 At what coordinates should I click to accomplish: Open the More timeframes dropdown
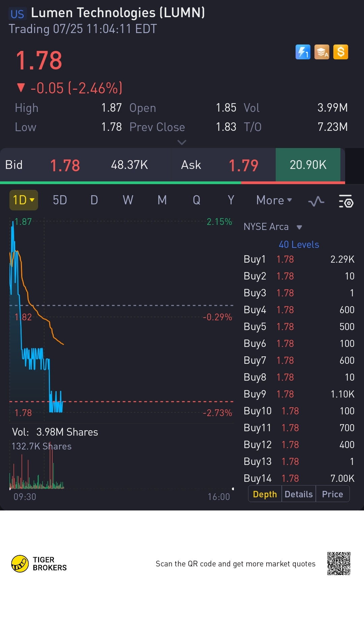274,200
